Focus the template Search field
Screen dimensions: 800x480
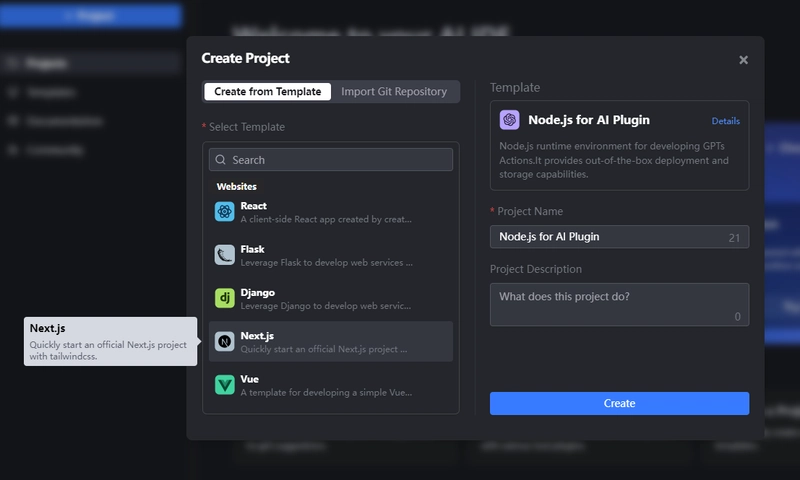(x=331, y=160)
